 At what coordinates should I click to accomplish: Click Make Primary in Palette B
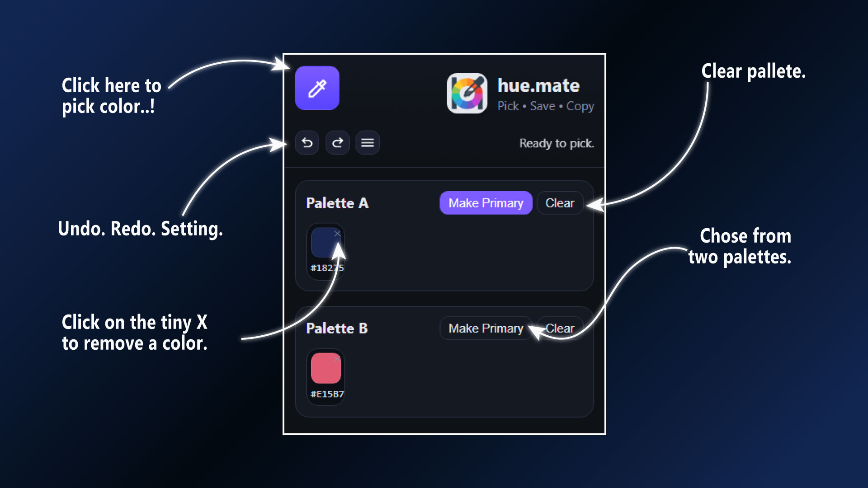coord(486,328)
